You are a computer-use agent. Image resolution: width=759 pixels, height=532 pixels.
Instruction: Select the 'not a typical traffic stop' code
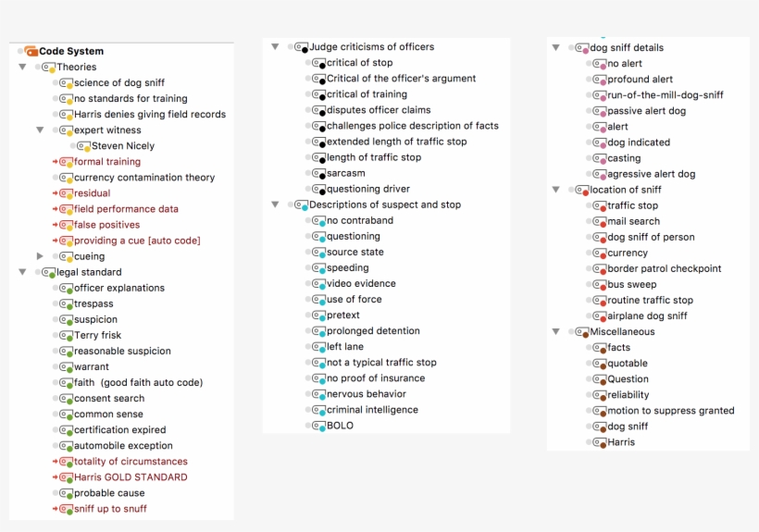[x=380, y=363]
